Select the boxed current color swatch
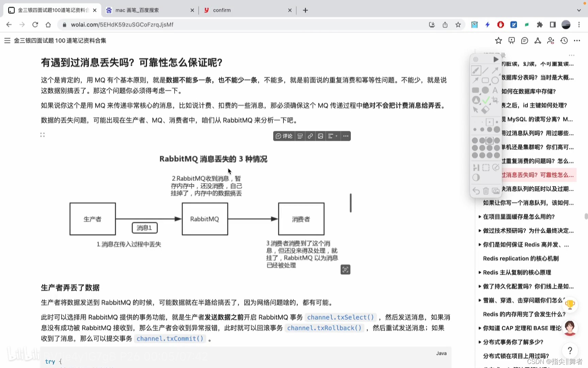 tap(490, 140)
